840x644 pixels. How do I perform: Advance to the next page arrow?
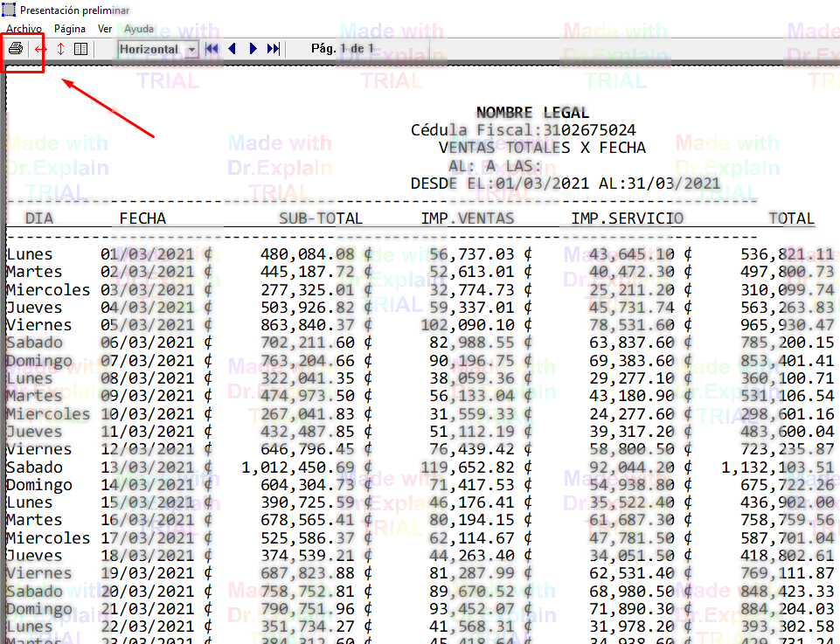253,49
